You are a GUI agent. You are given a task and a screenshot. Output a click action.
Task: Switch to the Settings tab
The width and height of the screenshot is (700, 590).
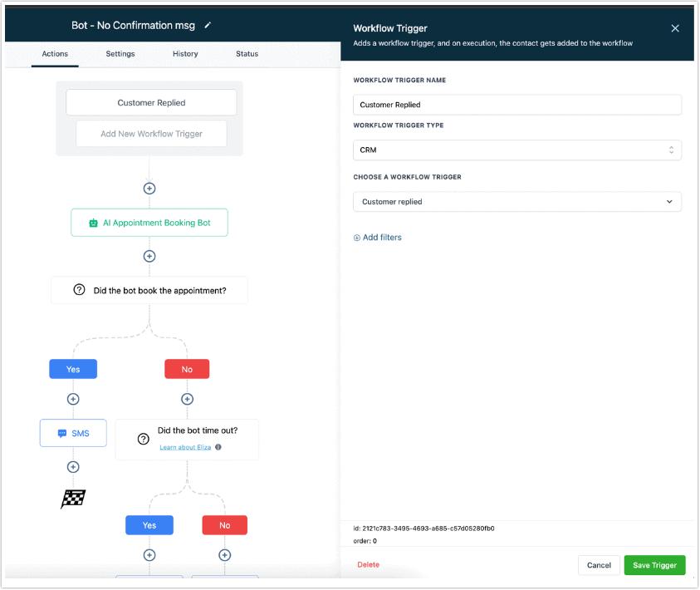click(x=120, y=53)
